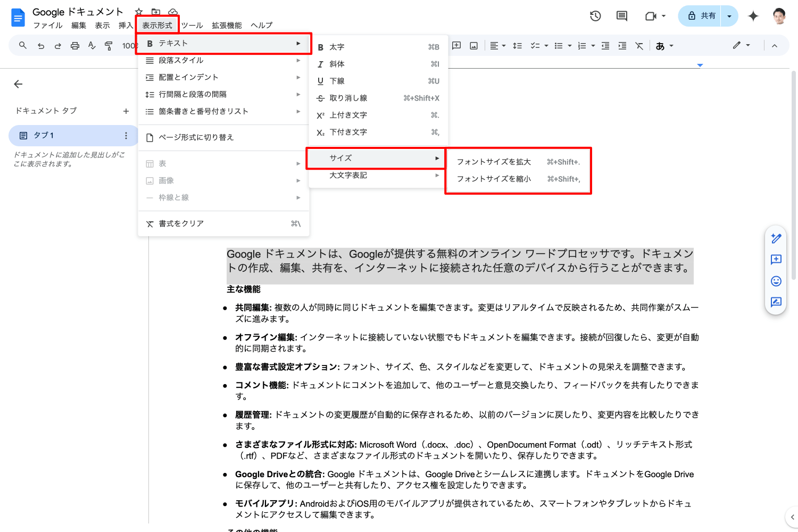
Task: Decrease the indent
Action: point(605,46)
